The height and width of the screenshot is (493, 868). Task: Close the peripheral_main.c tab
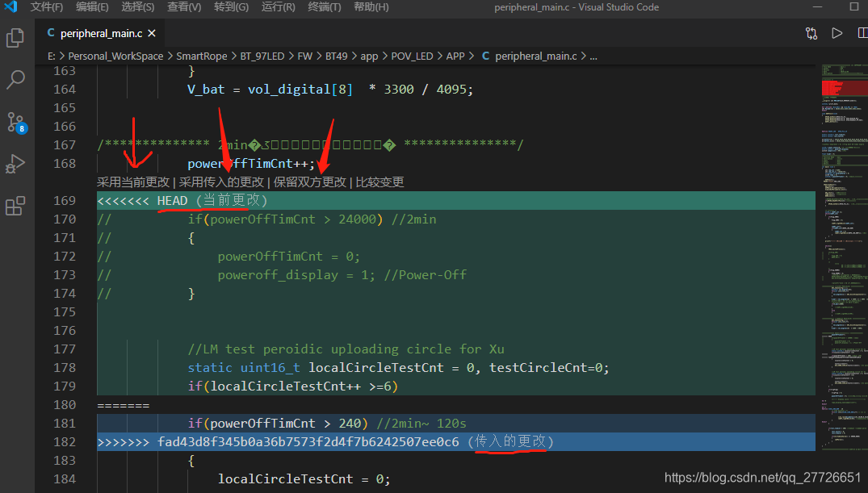[152, 34]
